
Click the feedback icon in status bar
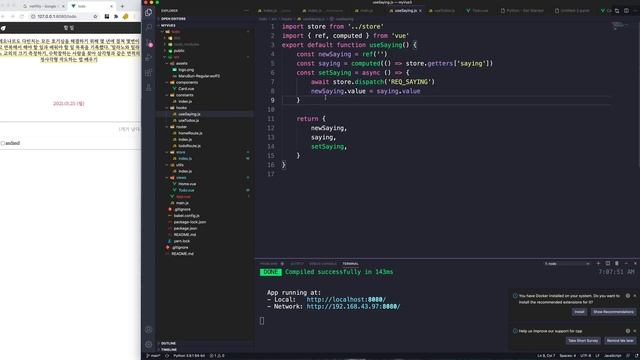pyautogui.click(x=628, y=356)
